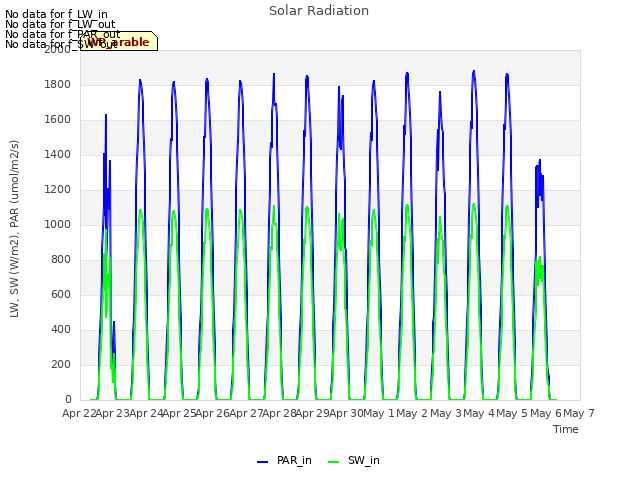
Task: Click the 1400 y-axis tick label
Action: (58, 155)
